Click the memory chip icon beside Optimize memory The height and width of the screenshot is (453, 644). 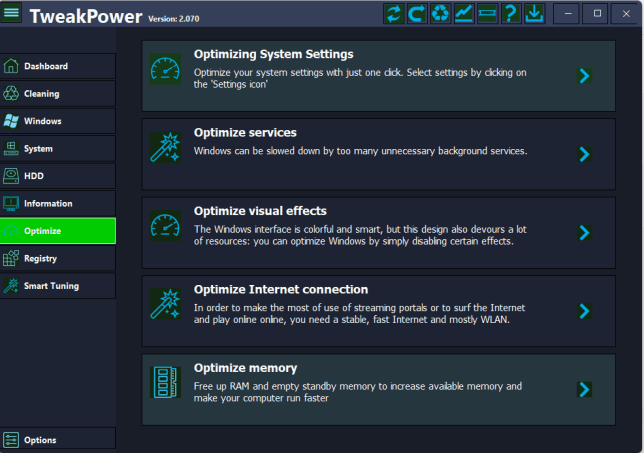(x=165, y=382)
